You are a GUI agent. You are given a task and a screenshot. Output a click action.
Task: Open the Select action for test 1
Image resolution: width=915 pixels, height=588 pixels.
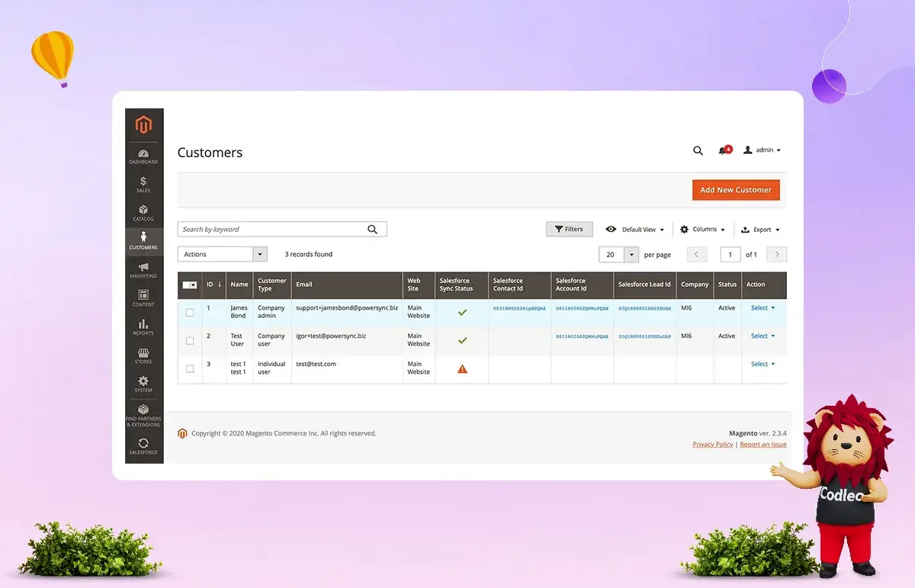762,365
